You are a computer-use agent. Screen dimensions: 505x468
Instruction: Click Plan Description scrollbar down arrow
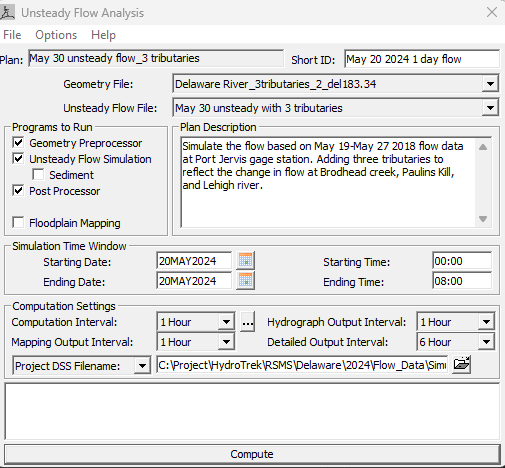click(483, 219)
